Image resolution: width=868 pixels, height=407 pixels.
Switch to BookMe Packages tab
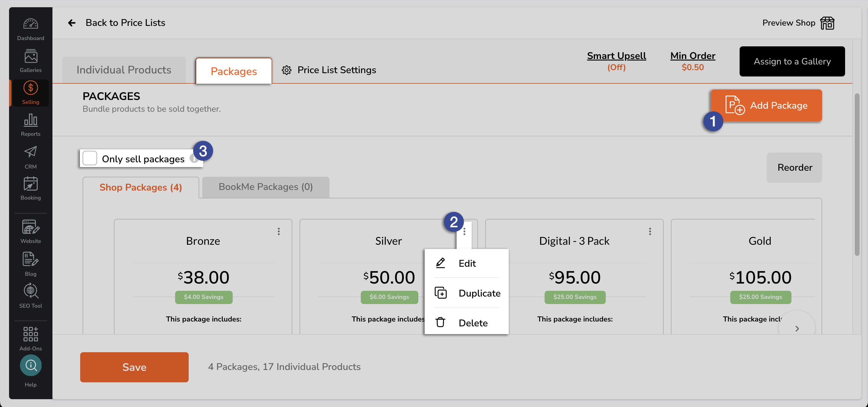click(x=265, y=187)
